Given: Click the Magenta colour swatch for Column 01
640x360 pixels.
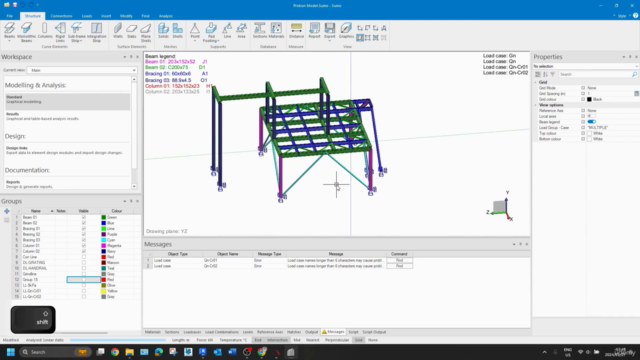Looking at the screenshot, I should pyautogui.click(x=104, y=246).
